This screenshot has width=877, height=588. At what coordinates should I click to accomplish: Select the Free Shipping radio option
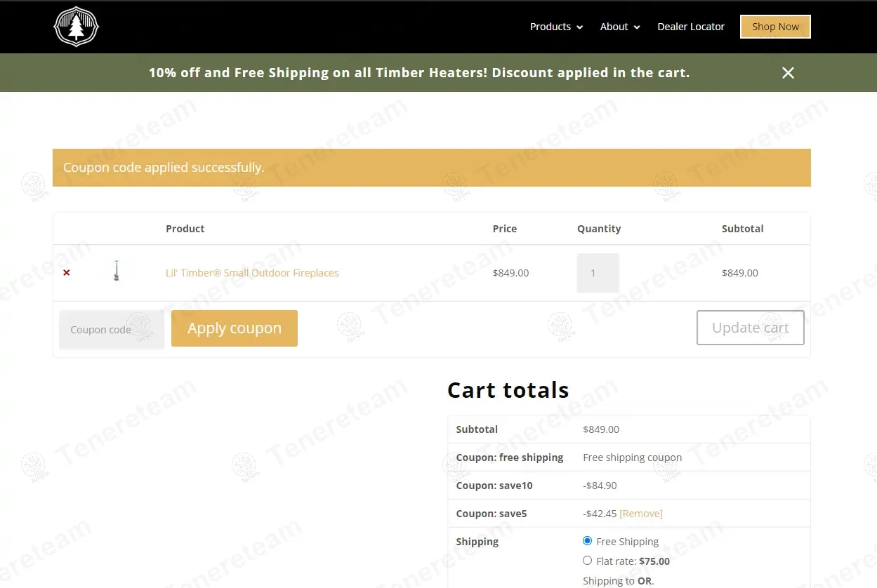click(x=588, y=541)
